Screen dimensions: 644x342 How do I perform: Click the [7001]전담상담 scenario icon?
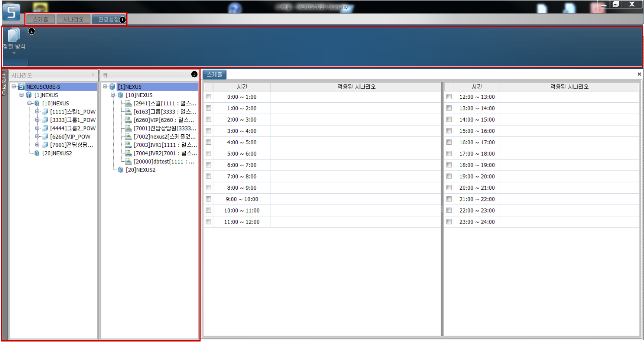(45, 145)
